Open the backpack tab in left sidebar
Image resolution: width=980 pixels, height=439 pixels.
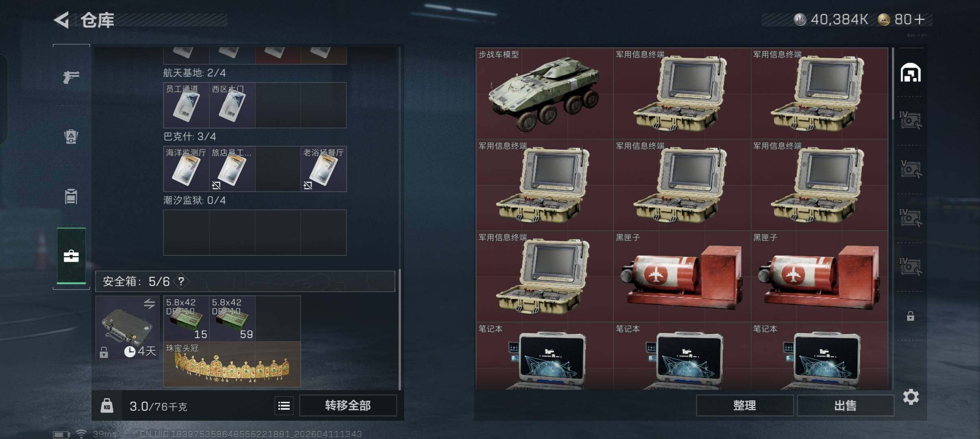point(71,137)
